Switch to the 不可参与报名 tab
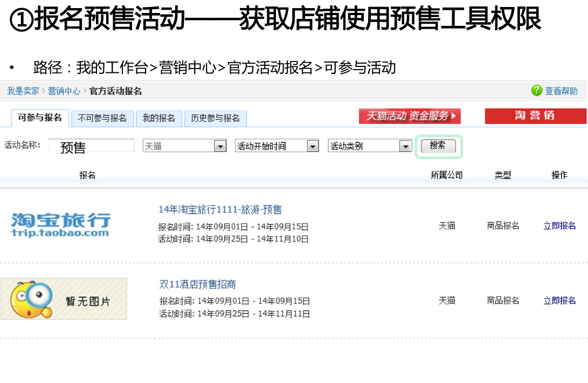 click(x=102, y=118)
